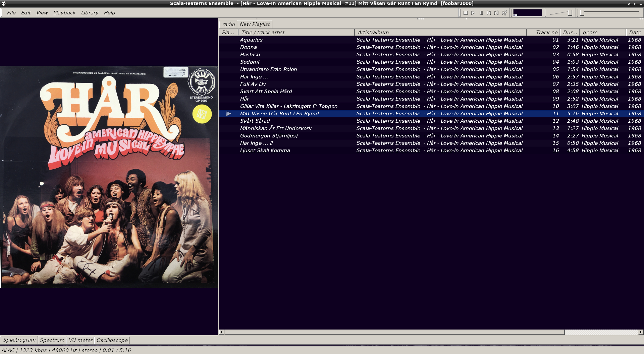Sort by the Artist/album column header
644x354 pixels.
440,33
